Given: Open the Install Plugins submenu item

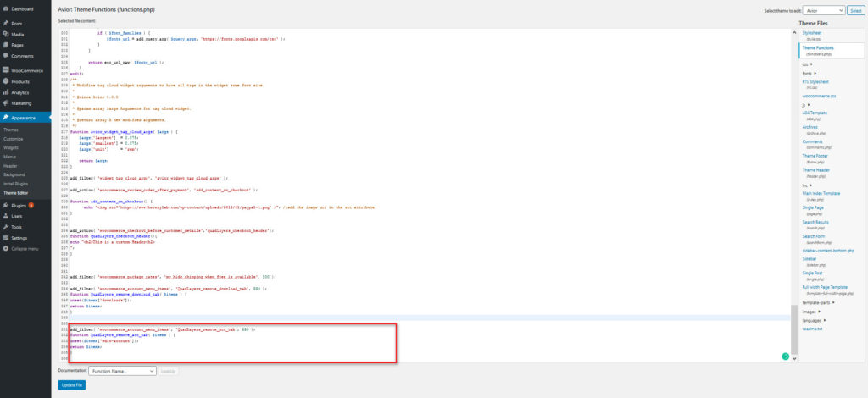Looking at the screenshot, I should point(15,184).
